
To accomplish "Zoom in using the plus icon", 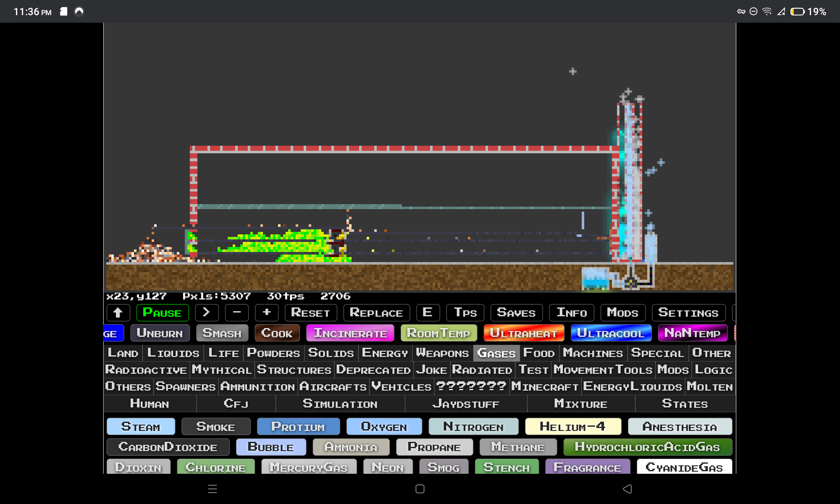I will coord(266,312).
